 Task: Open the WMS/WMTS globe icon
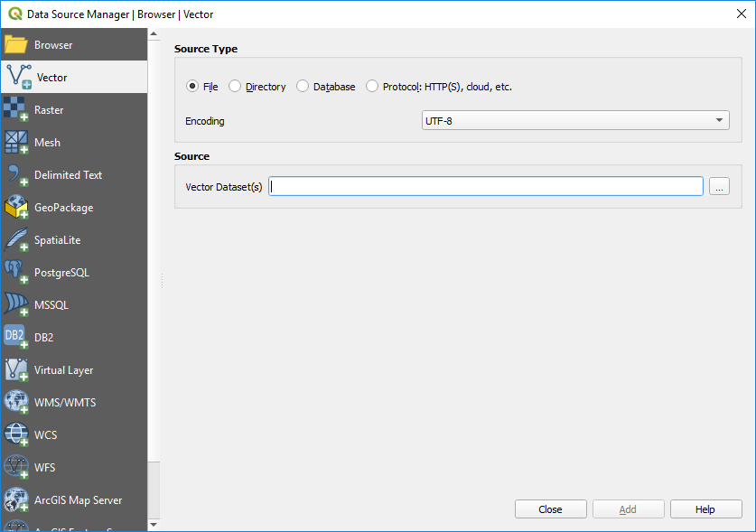(16, 402)
